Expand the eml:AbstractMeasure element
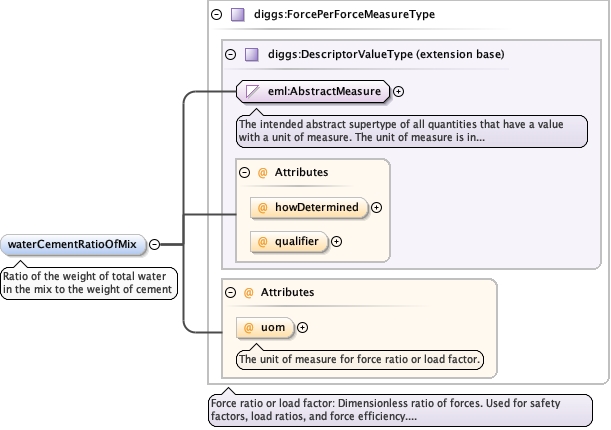 pyautogui.click(x=399, y=92)
